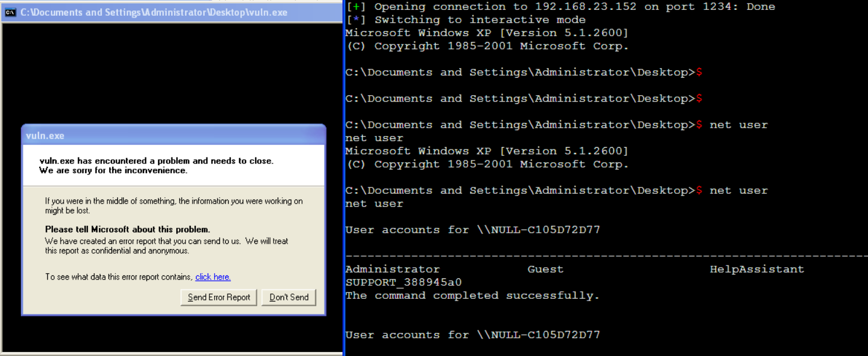
Task: Select the Administrator account name in output
Action: [x=393, y=269]
